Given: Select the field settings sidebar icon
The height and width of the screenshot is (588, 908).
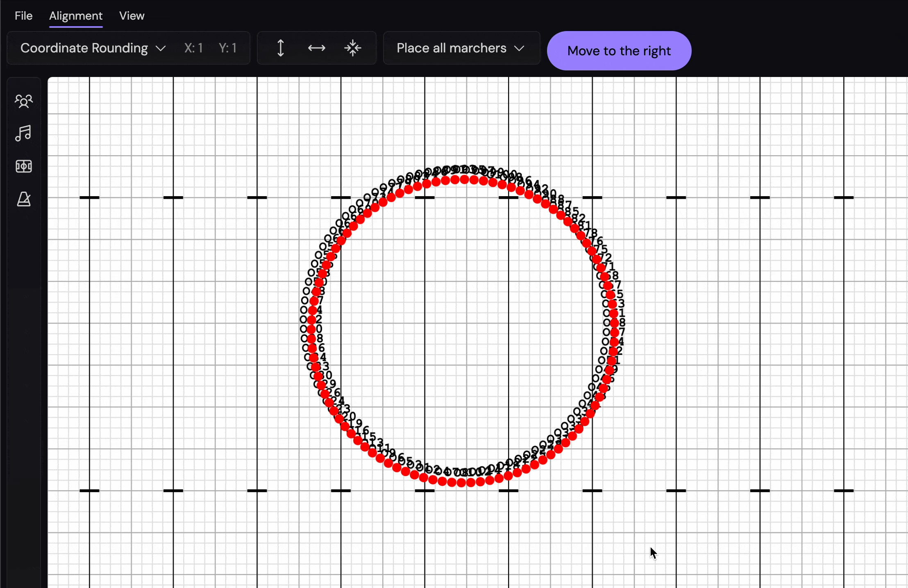Looking at the screenshot, I should pos(23,166).
